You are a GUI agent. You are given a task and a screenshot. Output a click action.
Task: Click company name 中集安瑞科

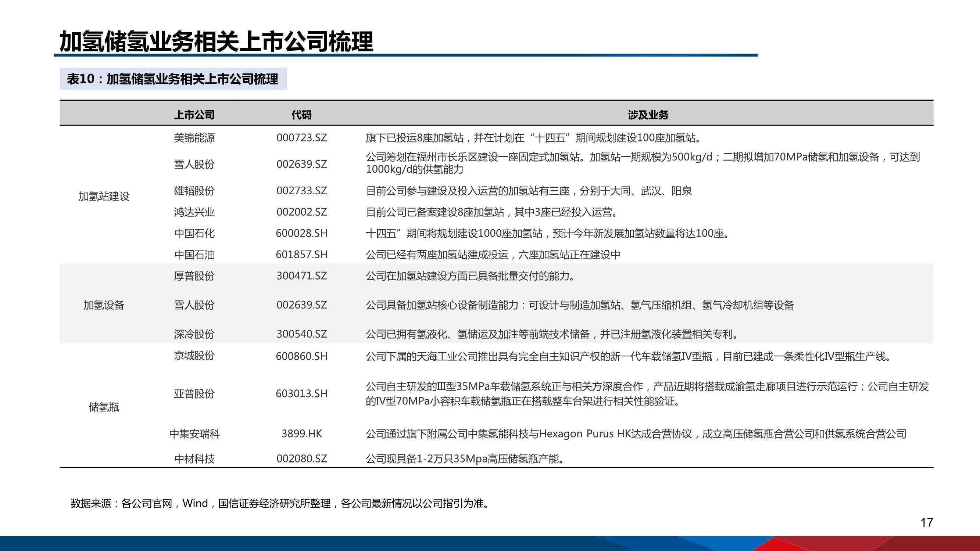pos(194,434)
